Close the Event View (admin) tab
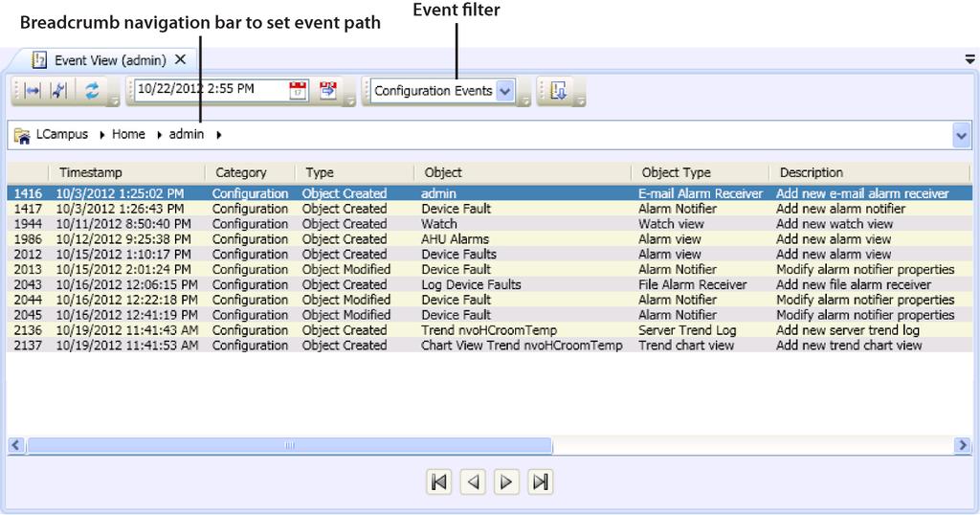980x515 pixels. tap(180, 60)
